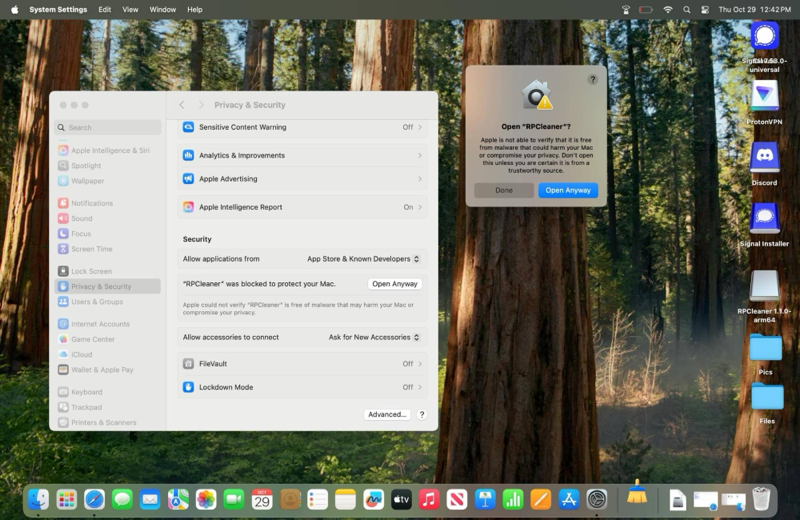Open the Apple menu

point(15,9)
